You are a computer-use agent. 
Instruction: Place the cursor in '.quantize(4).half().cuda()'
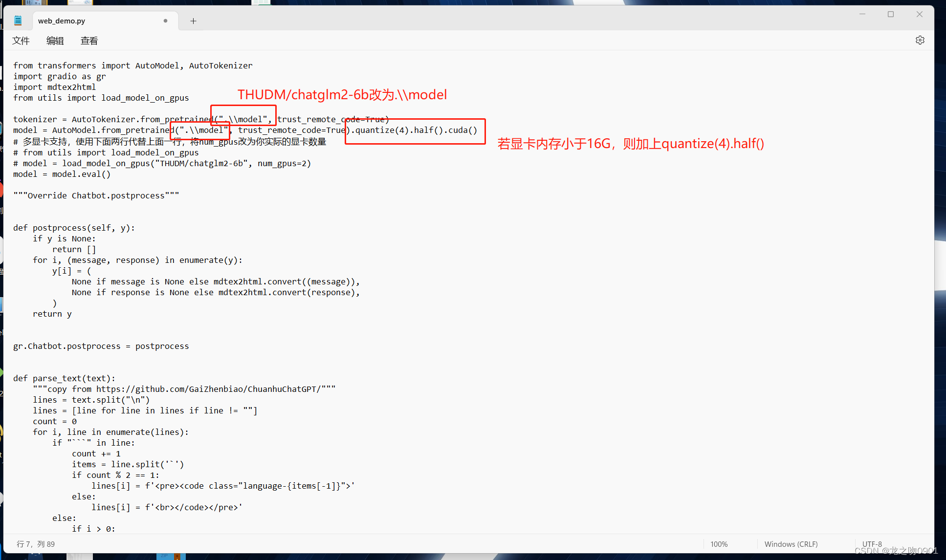click(x=414, y=130)
